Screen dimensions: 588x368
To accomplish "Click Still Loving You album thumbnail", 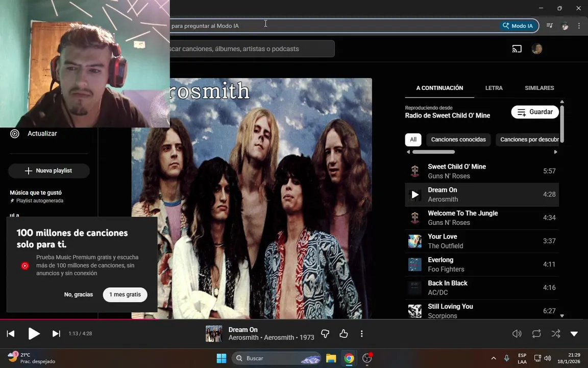I will pyautogui.click(x=415, y=311).
